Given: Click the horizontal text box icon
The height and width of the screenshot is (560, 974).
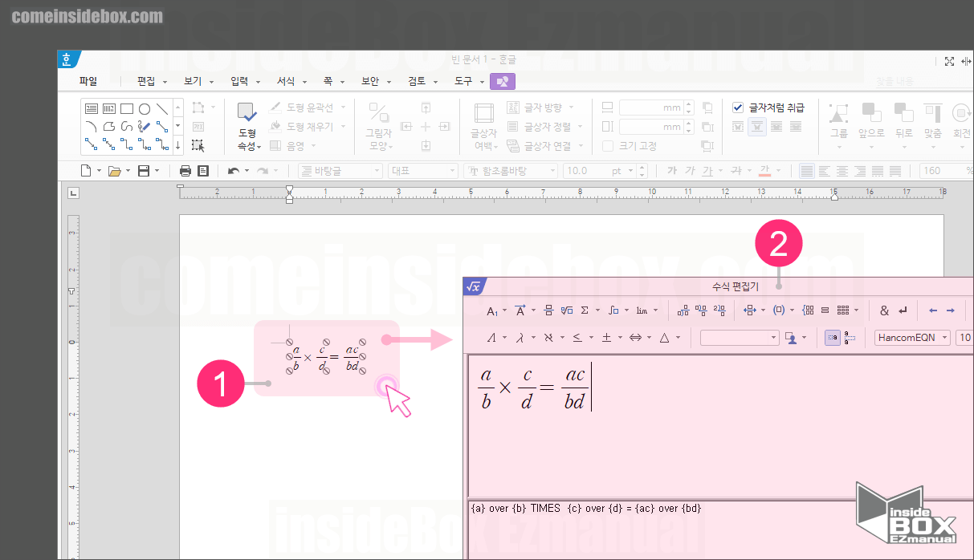Looking at the screenshot, I should coord(91,108).
